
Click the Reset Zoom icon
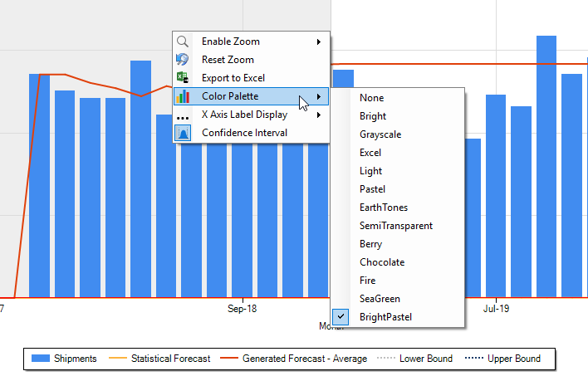click(x=183, y=60)
